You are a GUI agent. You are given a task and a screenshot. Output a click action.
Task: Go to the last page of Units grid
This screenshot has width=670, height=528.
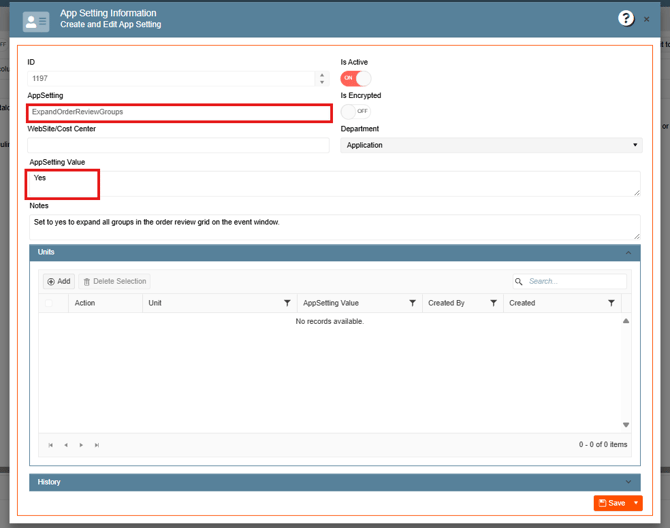pyautogui.click(x=97, y=445)
